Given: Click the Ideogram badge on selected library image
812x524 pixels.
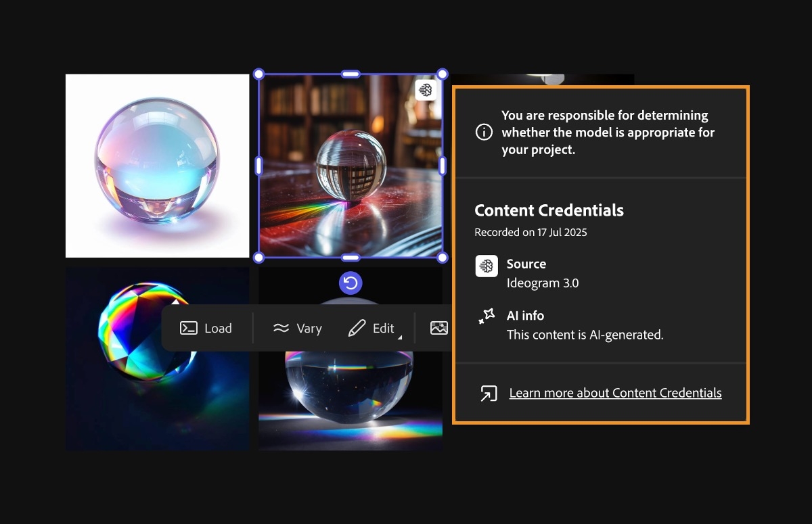Looking at the screenshot, I should pyautogui.click(x=425, y=90).
